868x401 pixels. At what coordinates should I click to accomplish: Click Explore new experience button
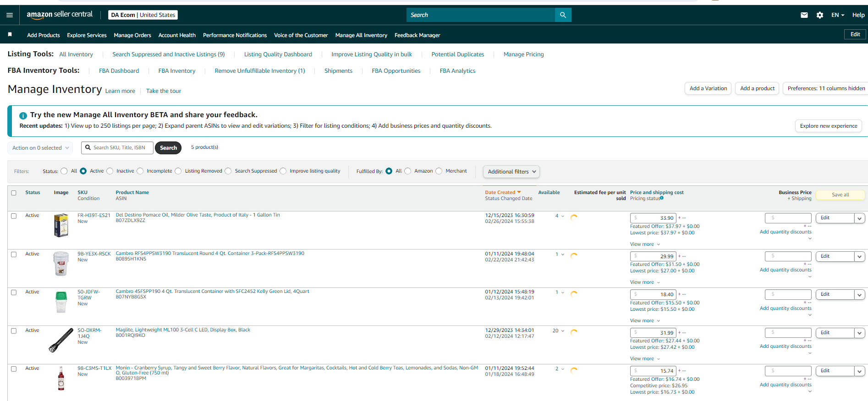(x=829, y=126)
